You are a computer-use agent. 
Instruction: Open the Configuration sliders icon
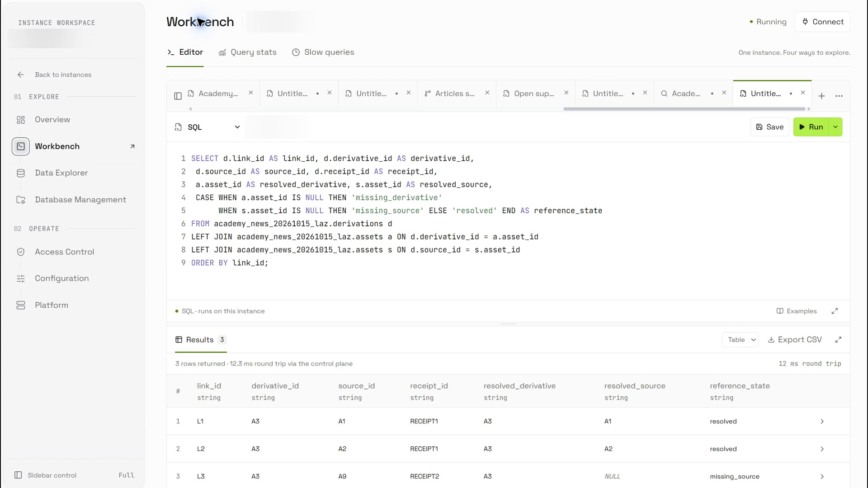click(x=21, y=279)
